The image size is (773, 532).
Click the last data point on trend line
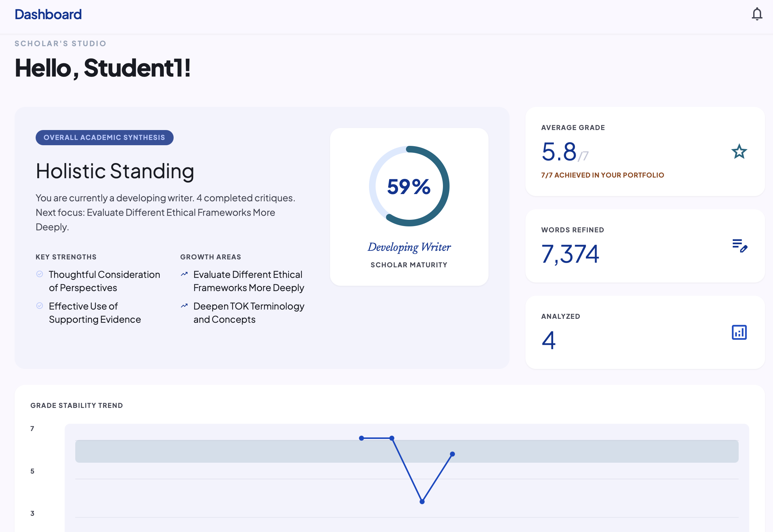click(x=452, y=454)
